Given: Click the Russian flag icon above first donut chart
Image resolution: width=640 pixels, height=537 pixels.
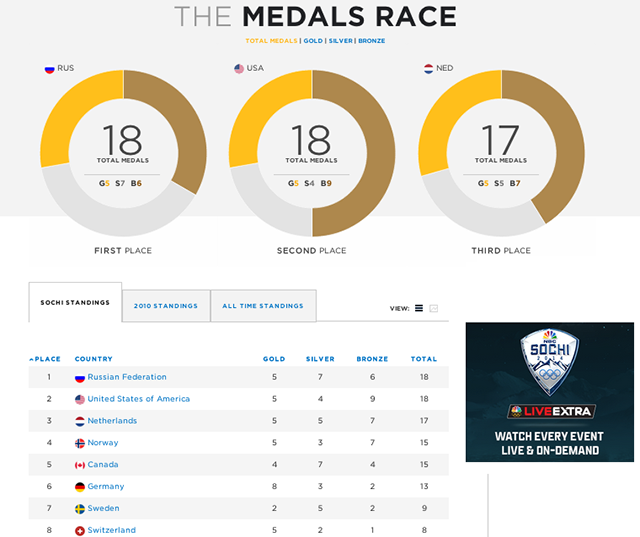Looking at the screenshot, I should click(x=49, y=69).
